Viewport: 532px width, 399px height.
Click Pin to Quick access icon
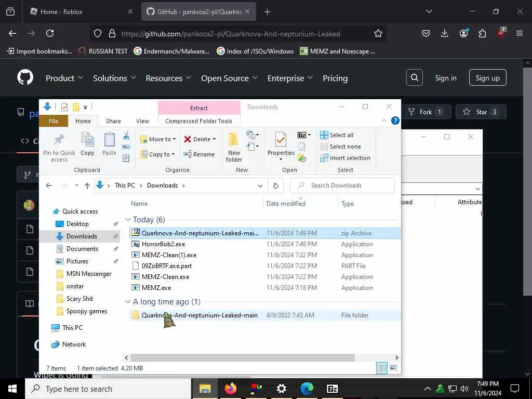coord(59,139)
